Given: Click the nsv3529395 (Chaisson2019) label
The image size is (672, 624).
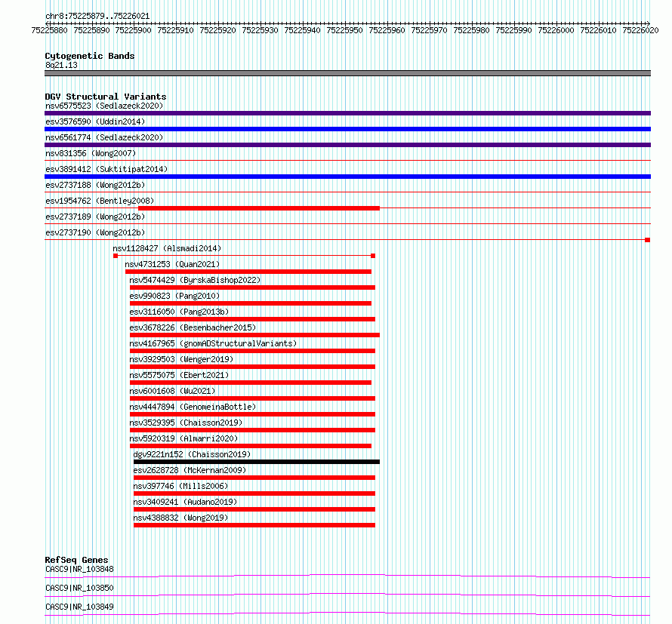Looking at the screenshot, I should pos(186,423).
